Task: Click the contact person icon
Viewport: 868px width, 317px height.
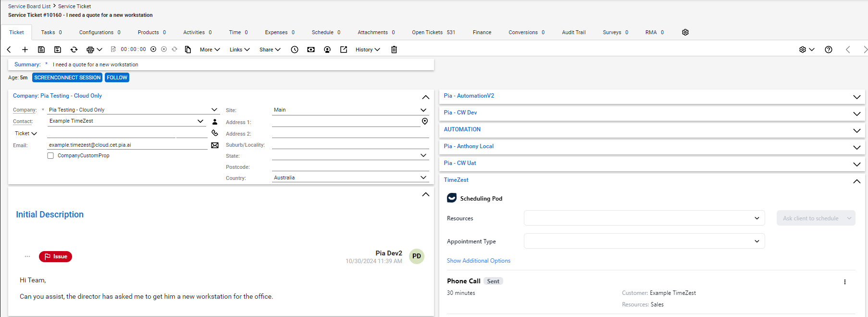Action: click(x=215, y=122)
